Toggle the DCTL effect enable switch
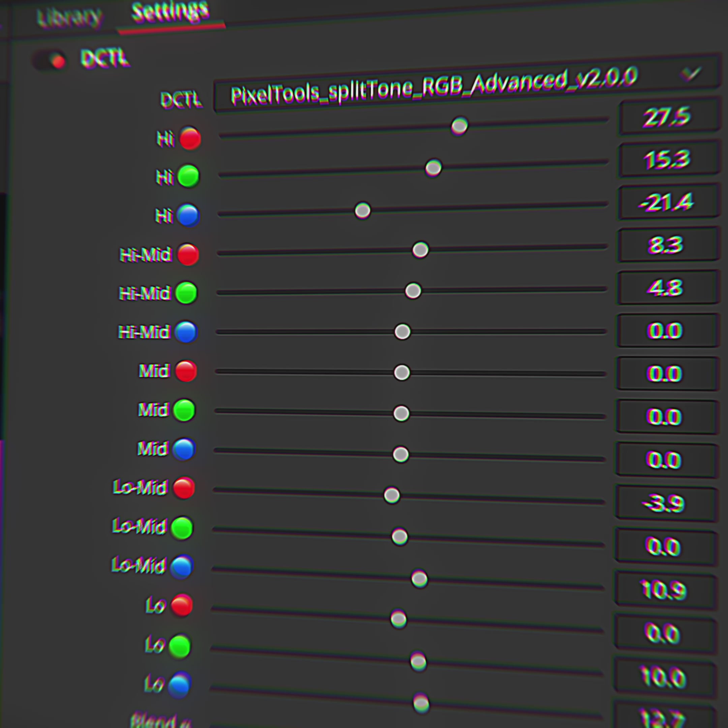728x728 pixels. 49,60
